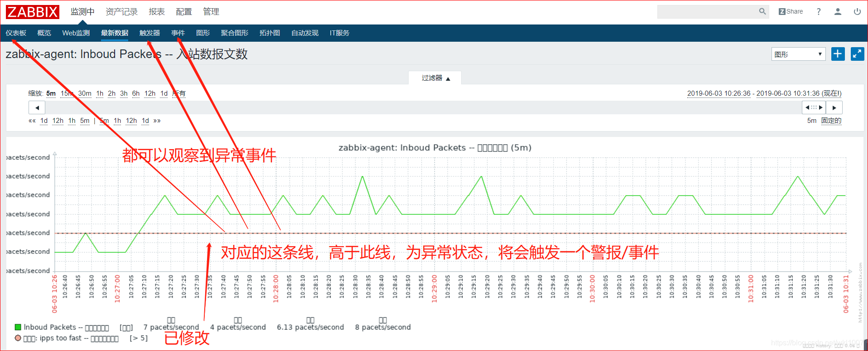Go to the 聚合图形 submenu

click(235, 33)
